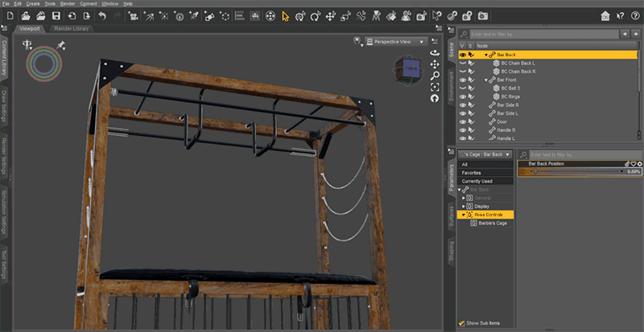Uncheck the Show Sub Items checkbox
Screen dimensions: 644x332
(461, 323)
